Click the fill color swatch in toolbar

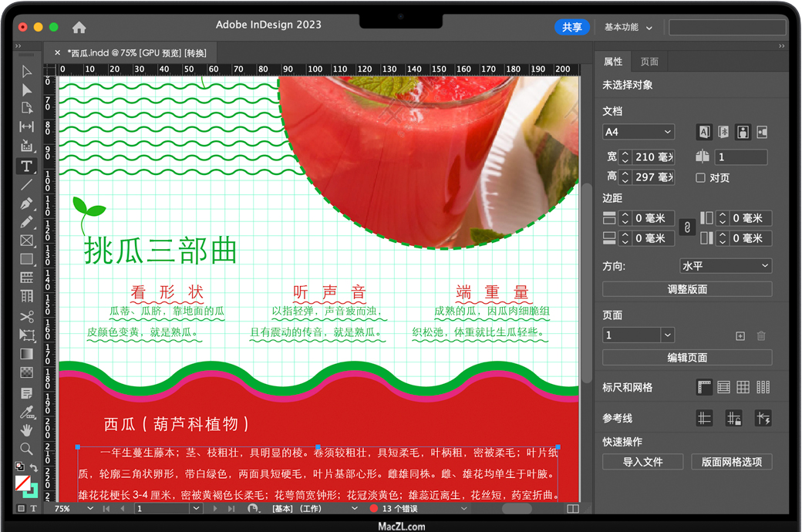pos(23,483)
